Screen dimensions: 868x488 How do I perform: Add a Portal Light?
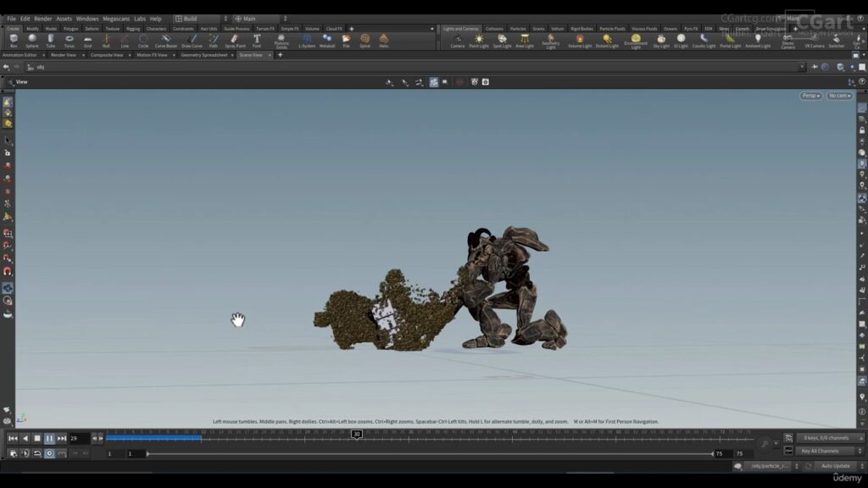[x=730, y=41]
